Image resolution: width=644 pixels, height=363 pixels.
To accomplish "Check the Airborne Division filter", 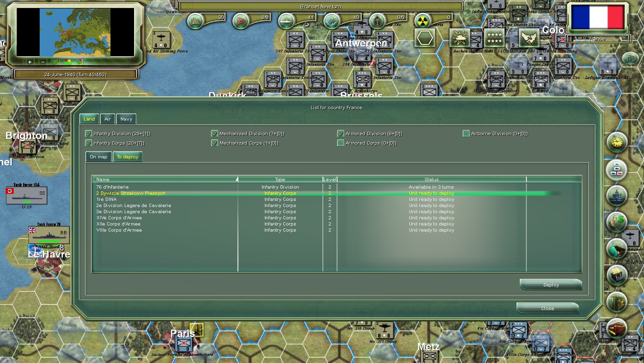I will tap(466, 134).
